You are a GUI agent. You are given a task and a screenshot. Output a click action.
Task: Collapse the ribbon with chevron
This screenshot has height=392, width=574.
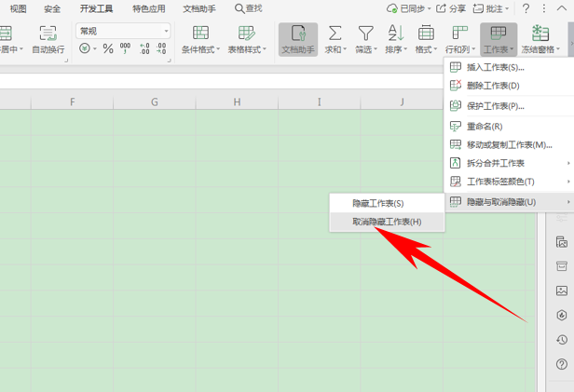[562, 8]
